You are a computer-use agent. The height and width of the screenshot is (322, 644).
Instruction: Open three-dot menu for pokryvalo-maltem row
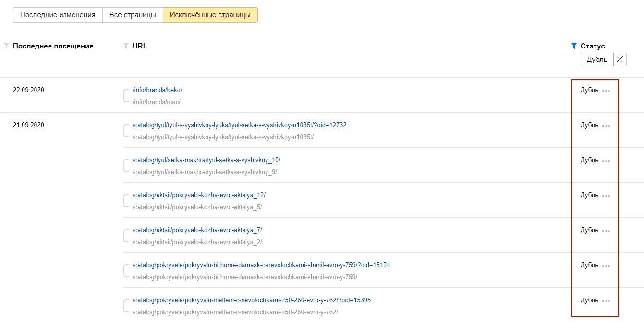606,301
